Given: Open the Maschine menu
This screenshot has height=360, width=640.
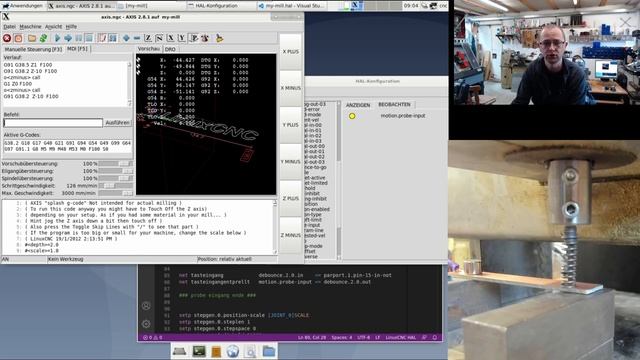Looking at the screenshot, I should [x=31, y=27].
